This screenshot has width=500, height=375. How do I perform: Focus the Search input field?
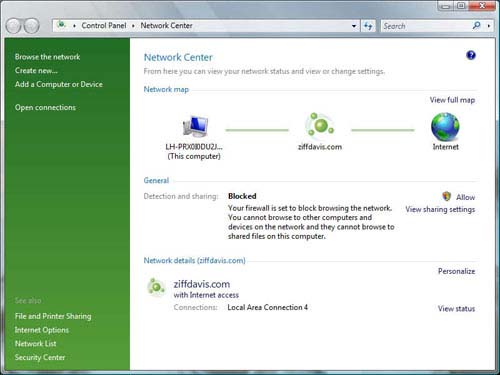coord(427,26)
